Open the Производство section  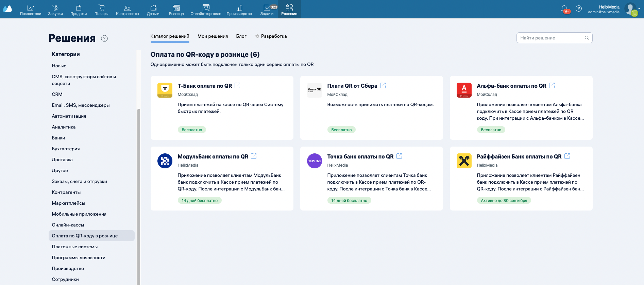point(239,10)
